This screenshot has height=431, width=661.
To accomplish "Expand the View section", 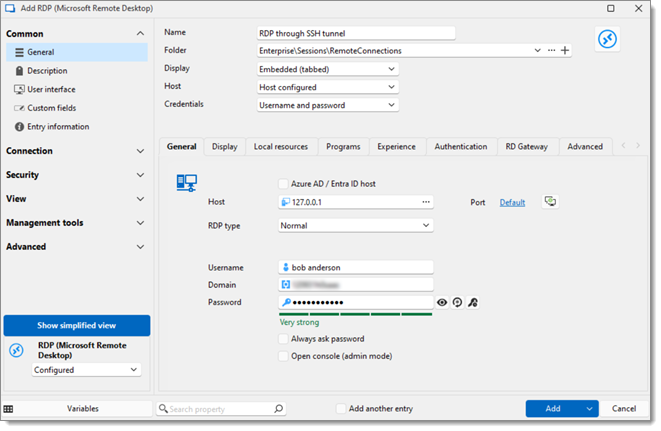I will pos(140,199).
